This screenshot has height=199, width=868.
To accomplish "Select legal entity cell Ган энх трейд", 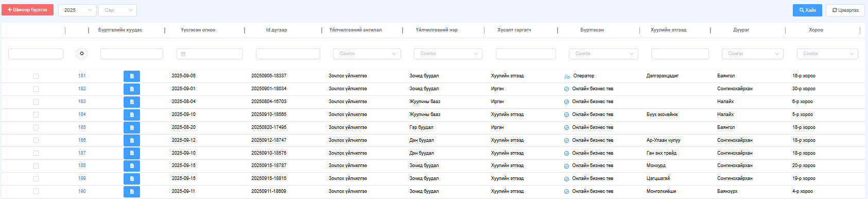I will click(662, 153).
